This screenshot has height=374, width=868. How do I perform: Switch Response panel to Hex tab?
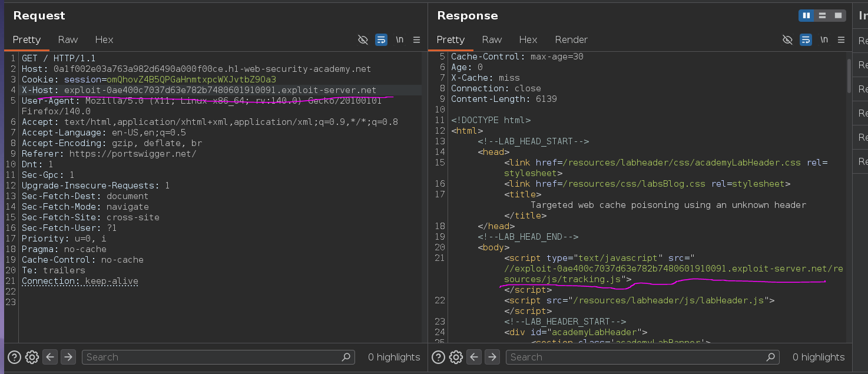(x=528, y=39)
